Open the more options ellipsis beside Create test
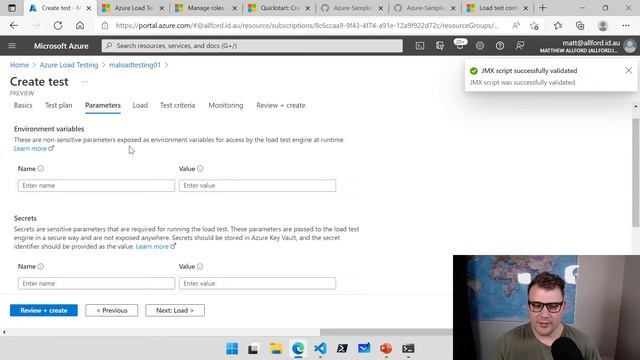640x360 pixels. (x=84, y=82)
